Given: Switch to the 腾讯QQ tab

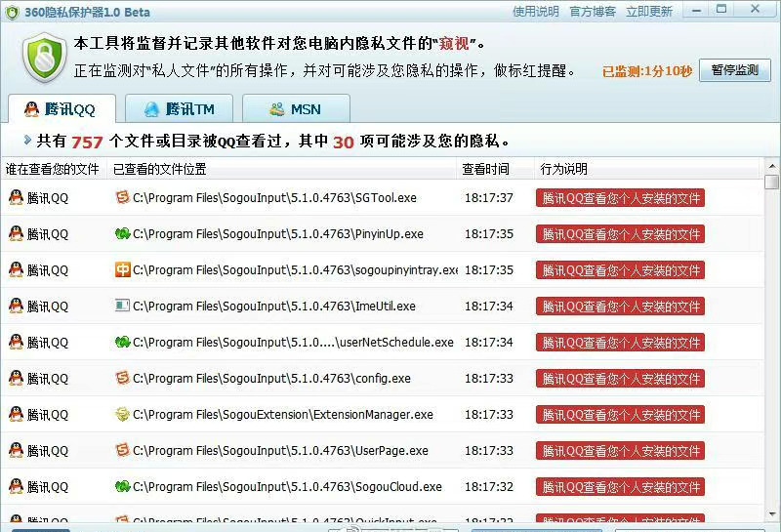Looking at the screenshot, I should [62, 108].
